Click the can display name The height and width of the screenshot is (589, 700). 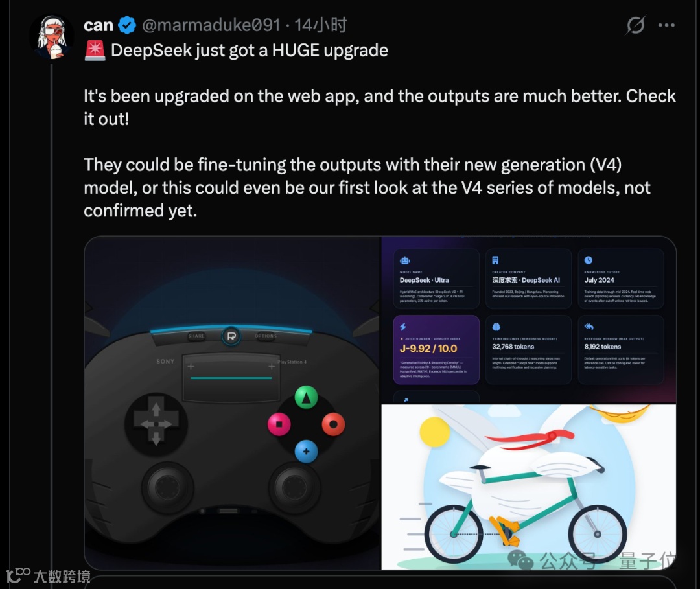click(99, 25)
